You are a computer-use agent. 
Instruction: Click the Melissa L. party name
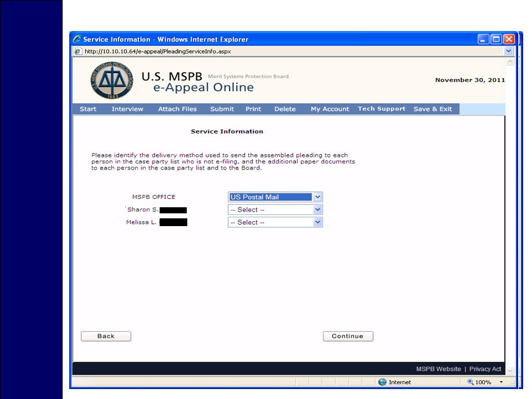click(141, 222)
